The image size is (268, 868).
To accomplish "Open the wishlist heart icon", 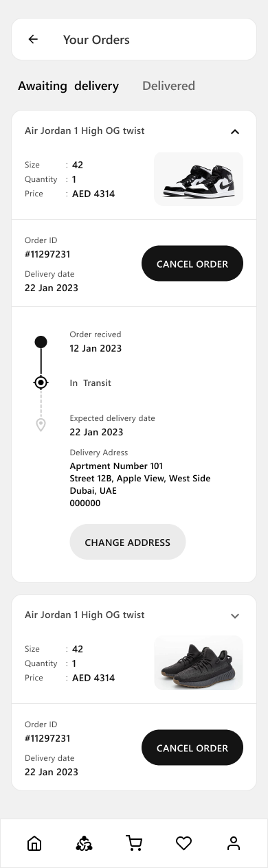I will click(x=183, y=843).
